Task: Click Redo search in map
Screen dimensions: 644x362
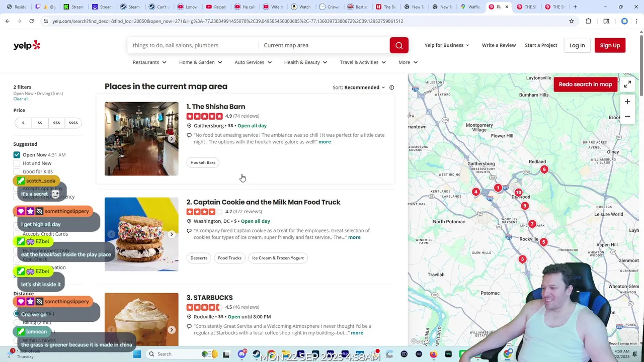Action: pos(585,84)
